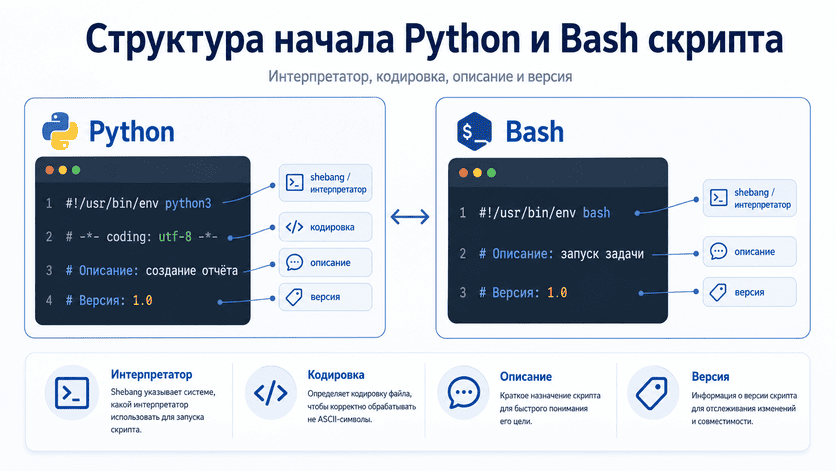The width and height of the screenshot is (836, 471).
Task: Click text Информация о версии скрипта
Action: (744, 396)
